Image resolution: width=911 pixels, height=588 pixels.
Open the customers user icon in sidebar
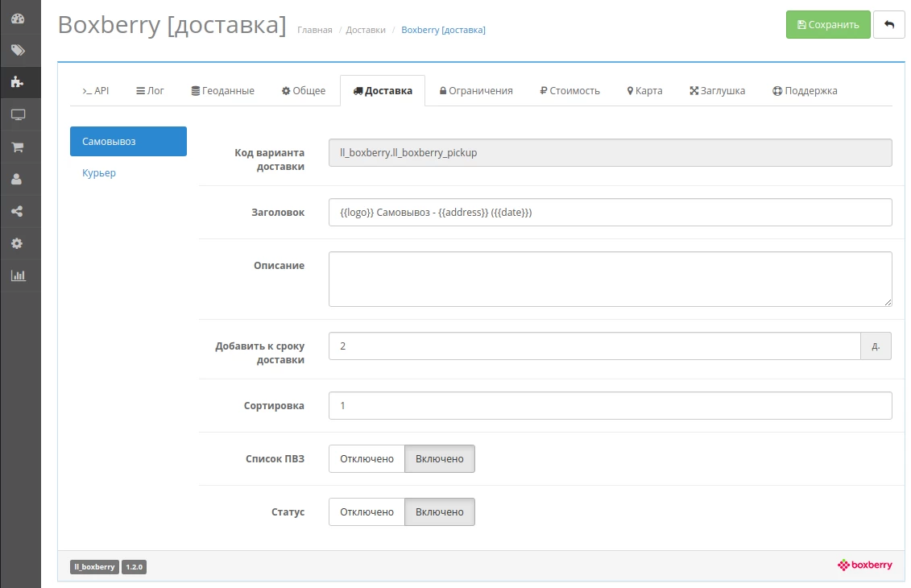tap(17, 179)
